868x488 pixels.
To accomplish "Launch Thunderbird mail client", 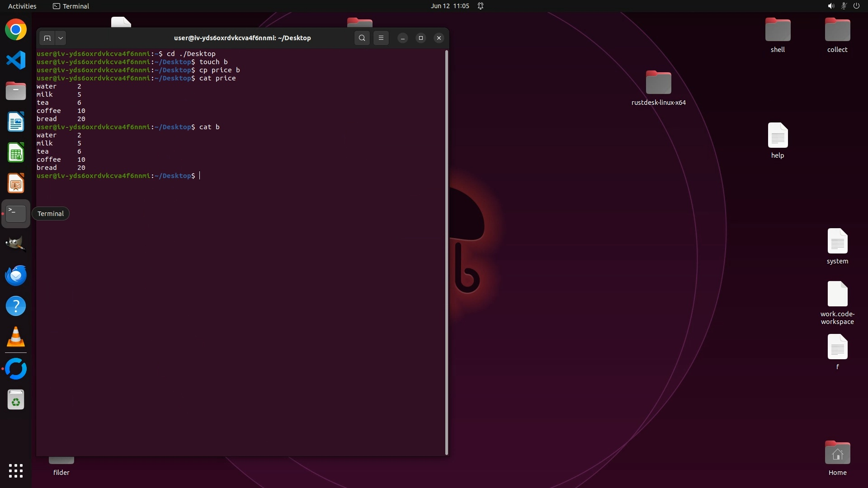I will pos(16,275).
